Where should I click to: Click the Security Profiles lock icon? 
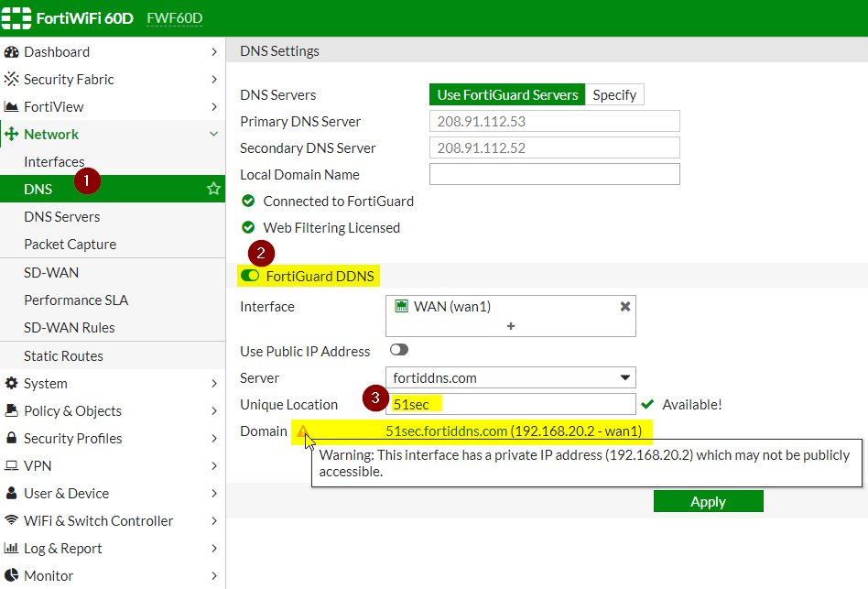pyautogui.click(x=11, y=438)
